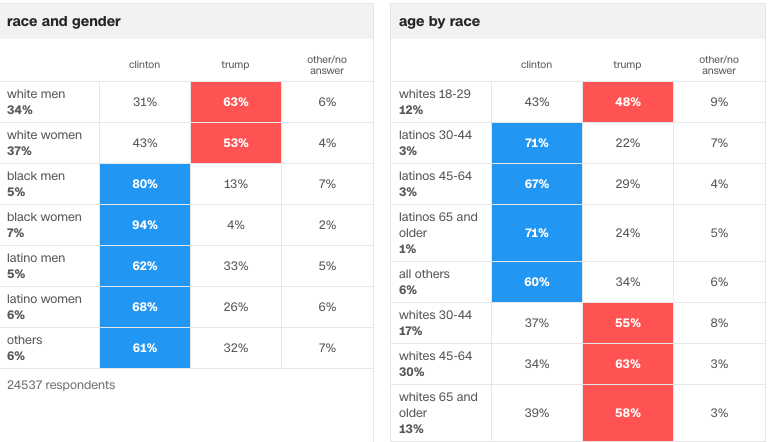
Task: Select the red 55% cell for whites 30-44
Action: 627,323
